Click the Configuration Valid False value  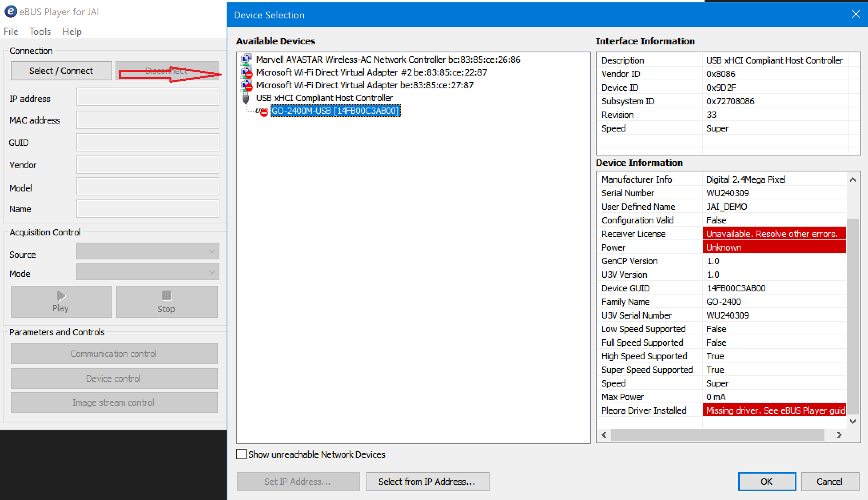click(x=716, y=220)
